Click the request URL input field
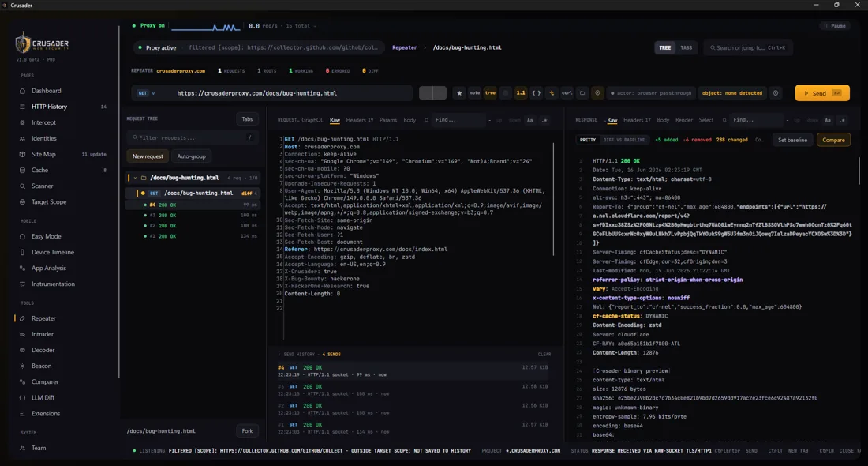The image size is (868, 466). point(292,93)
